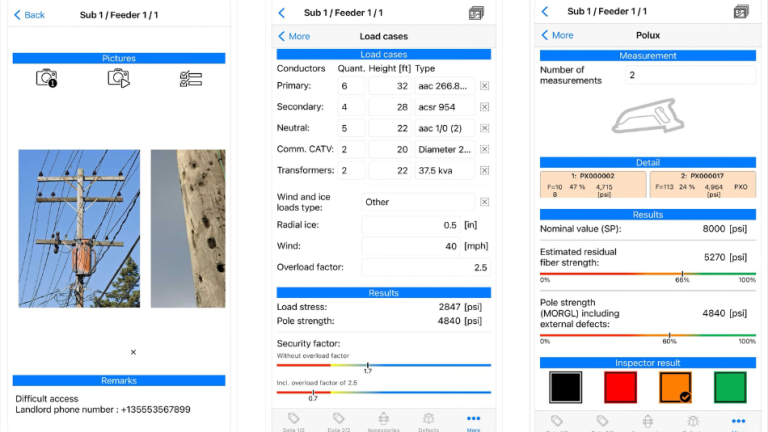Open measurement 2 PX000017 detail card
This screenshot has height=432, width=768.
click(703, 184)
